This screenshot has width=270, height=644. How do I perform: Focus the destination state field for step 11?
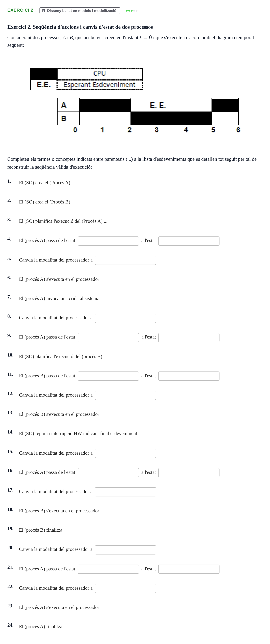click(x=189, y=376)
